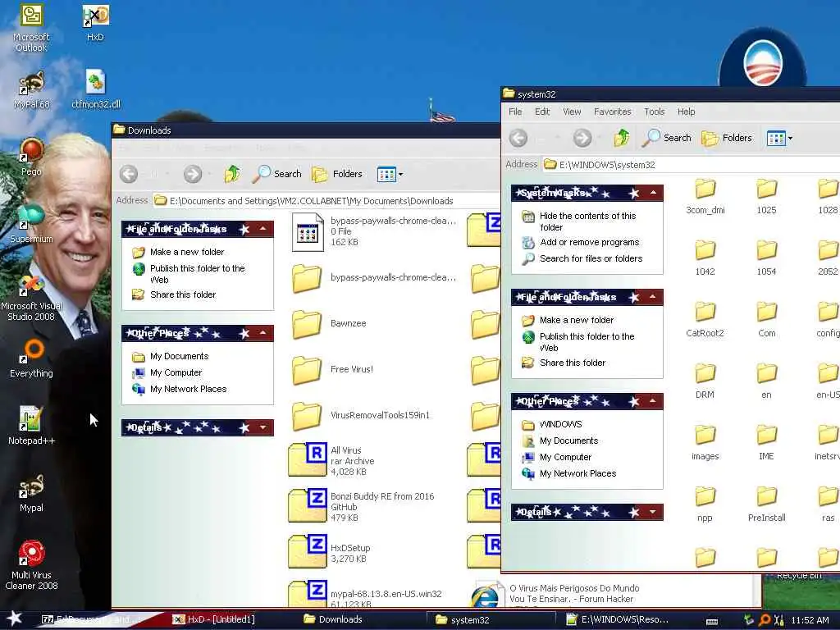Click Forward button in system32 window
The width and height of the screenshot is (840, 630).
tap(582, 138)
